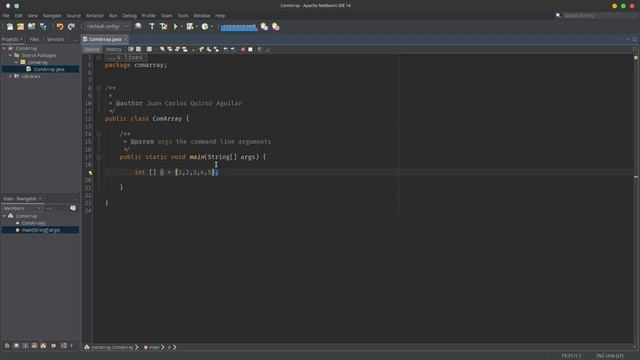Open the File menu
The width and height of the screenshot is (640, 360).
pyautogui.click(x=6, y=16)
